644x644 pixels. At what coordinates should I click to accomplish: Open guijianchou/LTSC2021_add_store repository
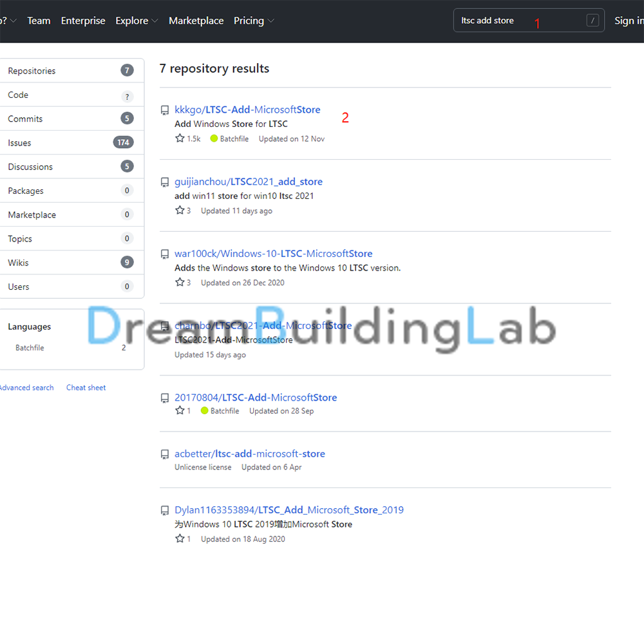(x=249, y=182)
